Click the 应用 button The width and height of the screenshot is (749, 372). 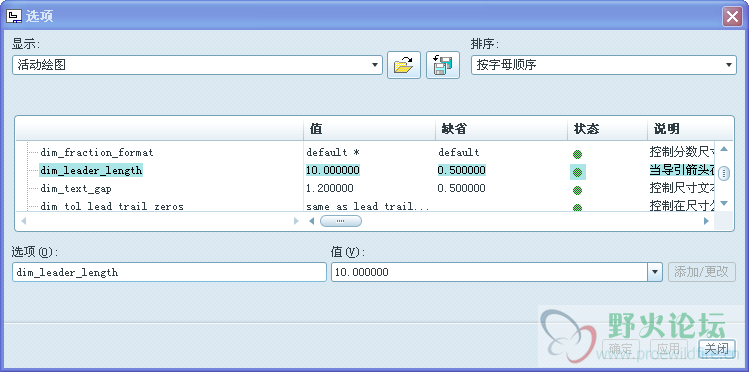click(669, 349)
